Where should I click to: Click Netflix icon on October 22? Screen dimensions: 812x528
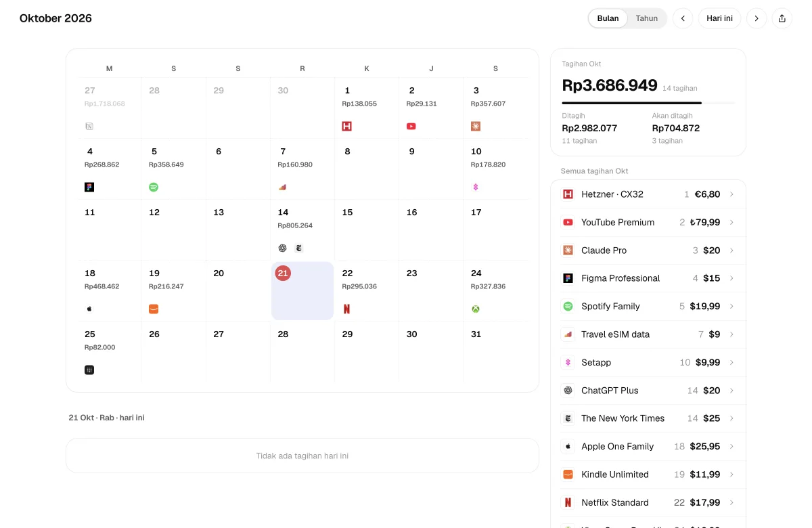pos(347,309)
